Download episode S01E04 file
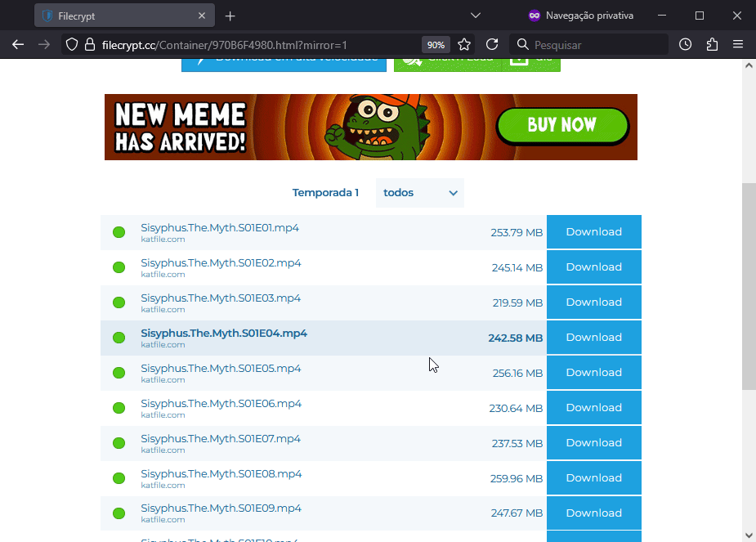This screenshot has height=542, width=756. [594, 338]
